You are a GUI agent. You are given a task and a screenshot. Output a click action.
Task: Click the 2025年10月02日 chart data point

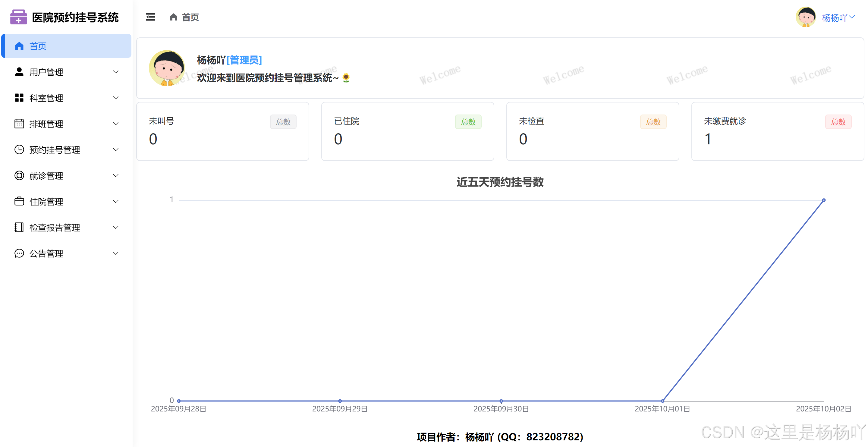pyautogui.click(x=823, y=200)
